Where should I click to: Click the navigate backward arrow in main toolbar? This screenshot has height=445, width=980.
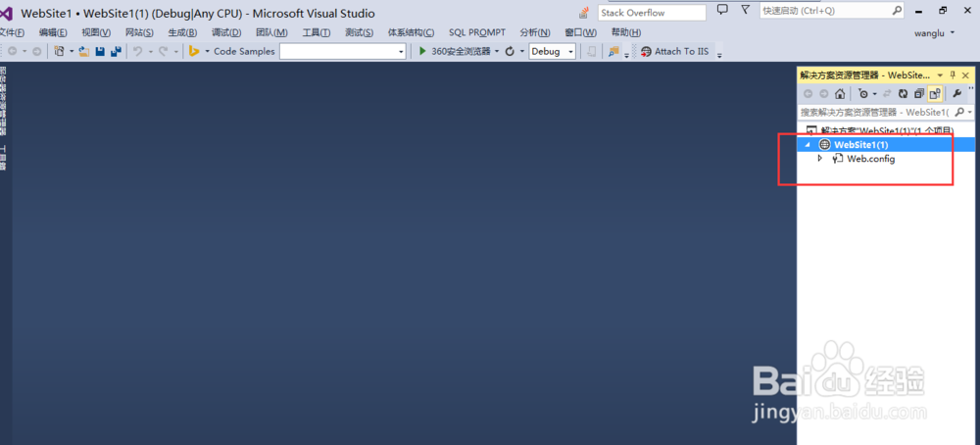point(13,51)
